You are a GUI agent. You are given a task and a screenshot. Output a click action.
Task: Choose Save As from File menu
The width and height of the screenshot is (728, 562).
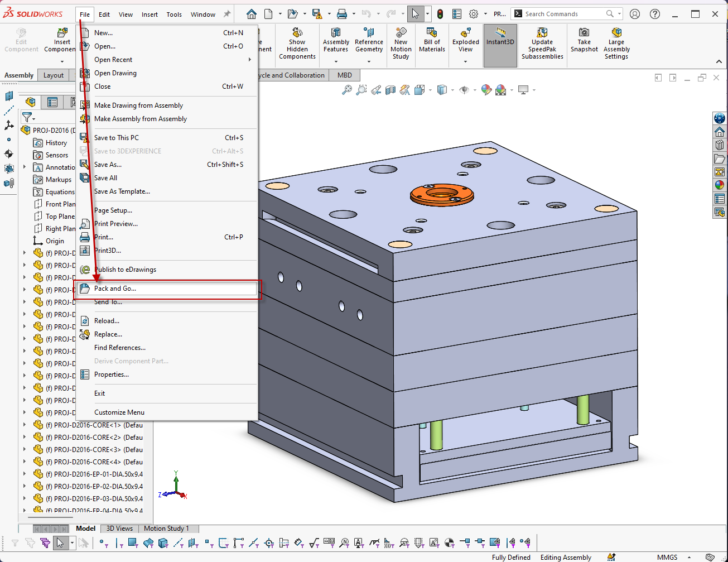(x=108, y=165)
